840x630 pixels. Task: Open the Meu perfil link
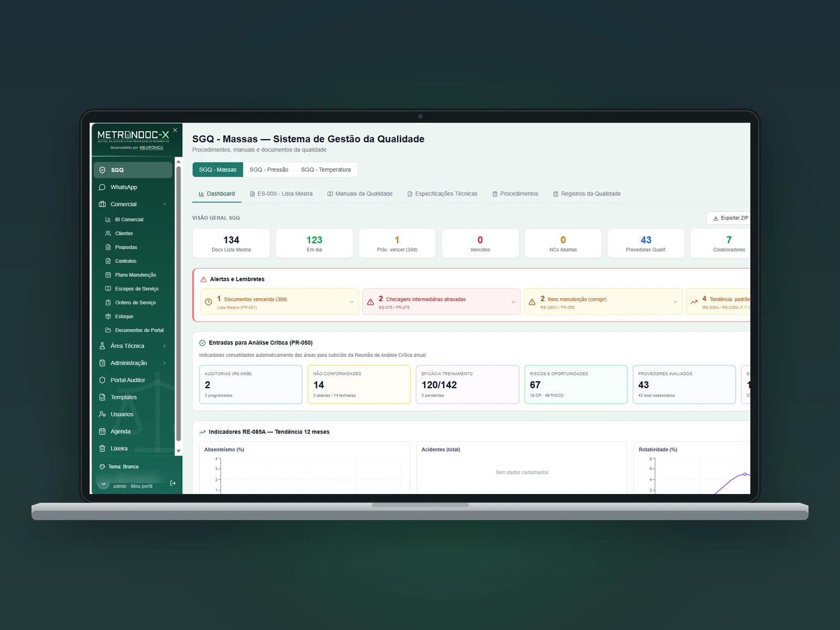tap(142, 486)
